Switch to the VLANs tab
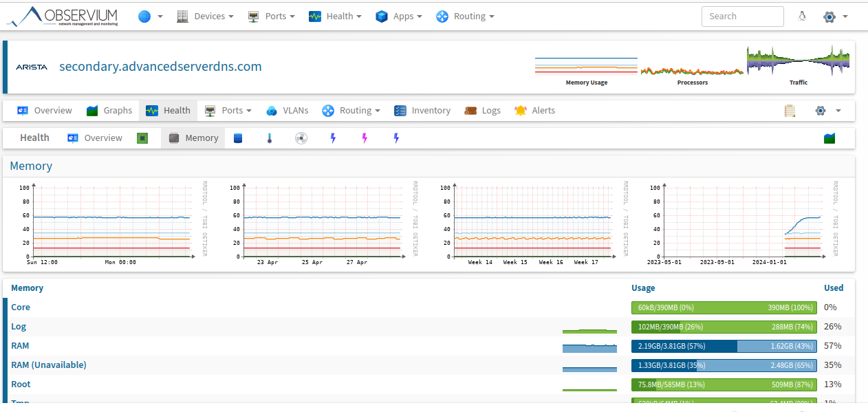The width and height of the screenshot is (868, 412). 287,111
